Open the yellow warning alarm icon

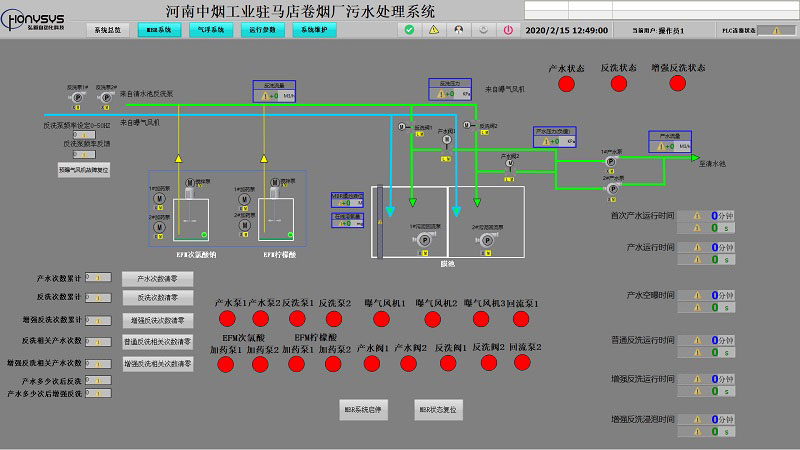point(434,30)
